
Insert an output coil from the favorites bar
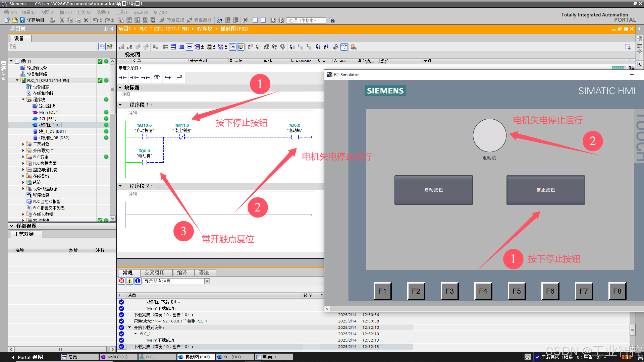[x=146, y=78]
